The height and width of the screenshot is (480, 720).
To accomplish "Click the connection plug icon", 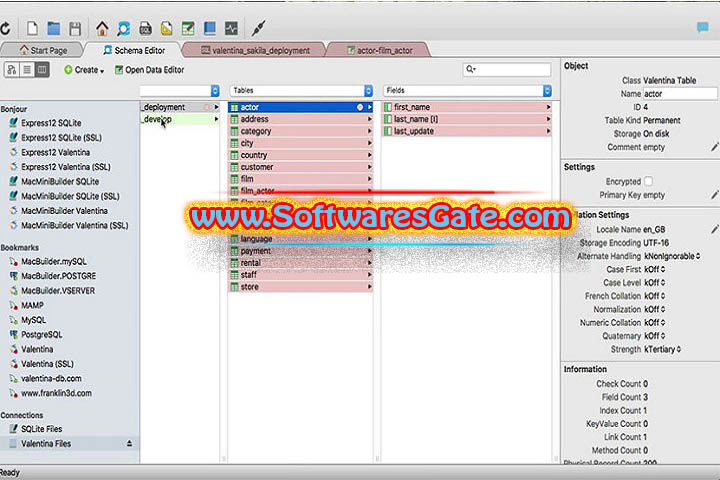I will 258,28.
